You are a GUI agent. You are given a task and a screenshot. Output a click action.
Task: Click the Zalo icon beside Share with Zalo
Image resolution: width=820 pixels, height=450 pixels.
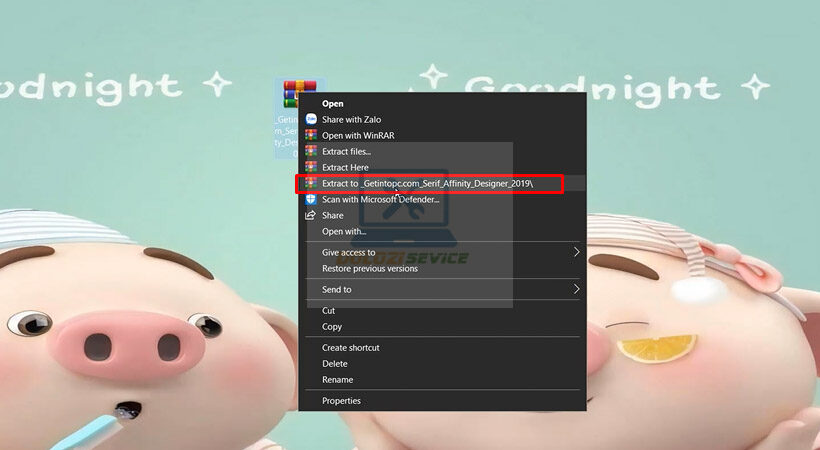pyautogui.click(x=311, y=119)
